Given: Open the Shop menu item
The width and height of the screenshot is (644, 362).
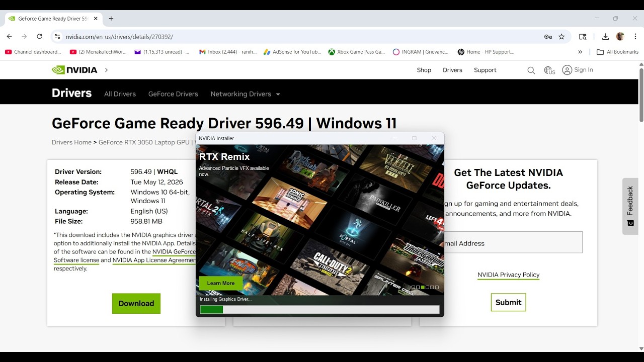Looking at the screenshot, I should click(424, 70).
